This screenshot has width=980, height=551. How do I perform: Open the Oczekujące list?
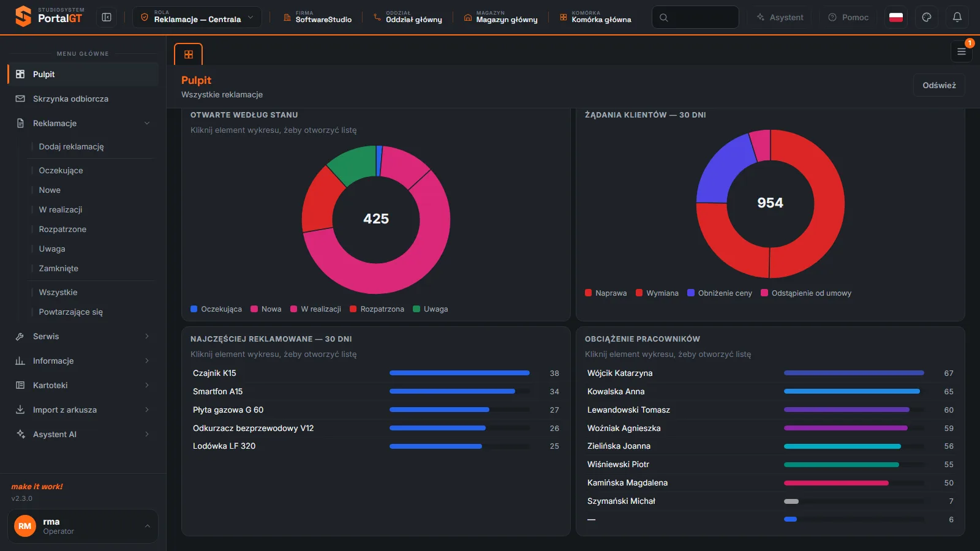click(x=61, y=170)
